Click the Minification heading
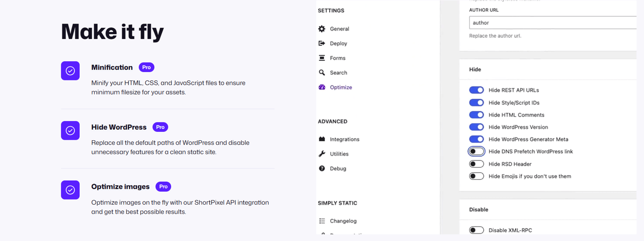Screen dimensions: 644x241 [112, 67]
